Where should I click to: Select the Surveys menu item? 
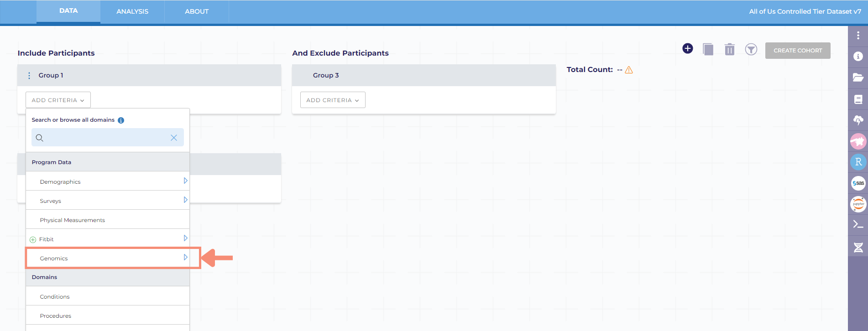coord(108,201)
